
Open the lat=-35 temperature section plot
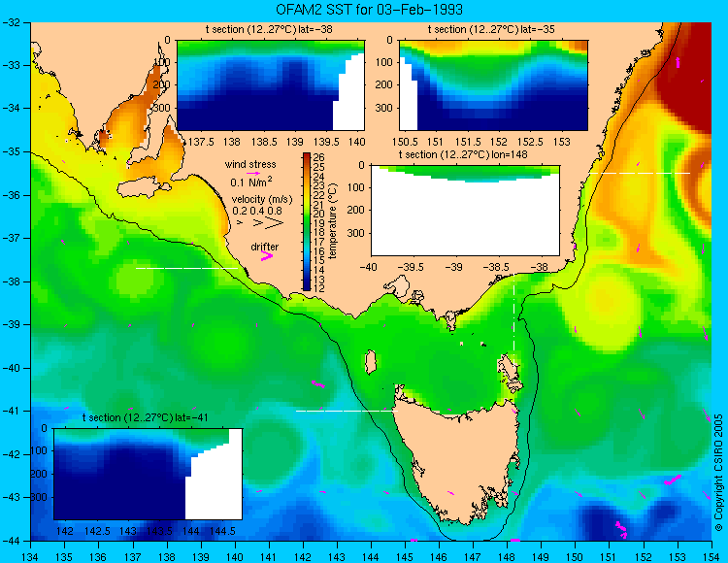tap(493, 85)
